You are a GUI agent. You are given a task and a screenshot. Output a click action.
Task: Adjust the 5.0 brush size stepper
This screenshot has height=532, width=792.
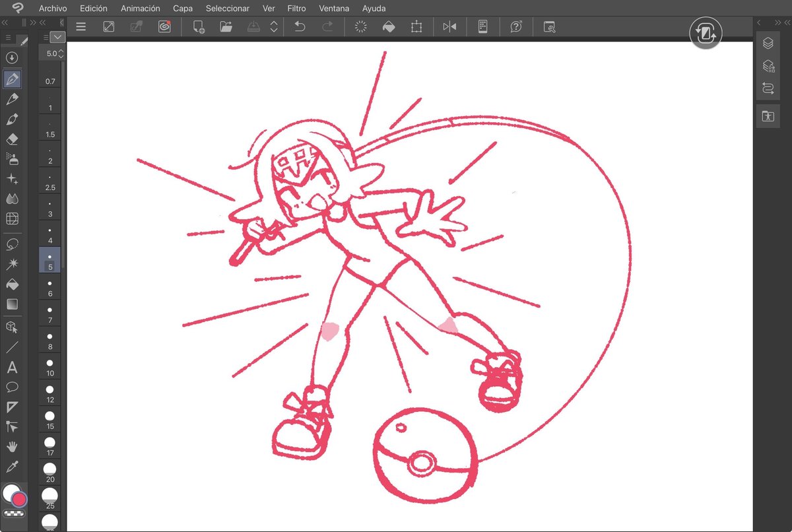(61, 53)
